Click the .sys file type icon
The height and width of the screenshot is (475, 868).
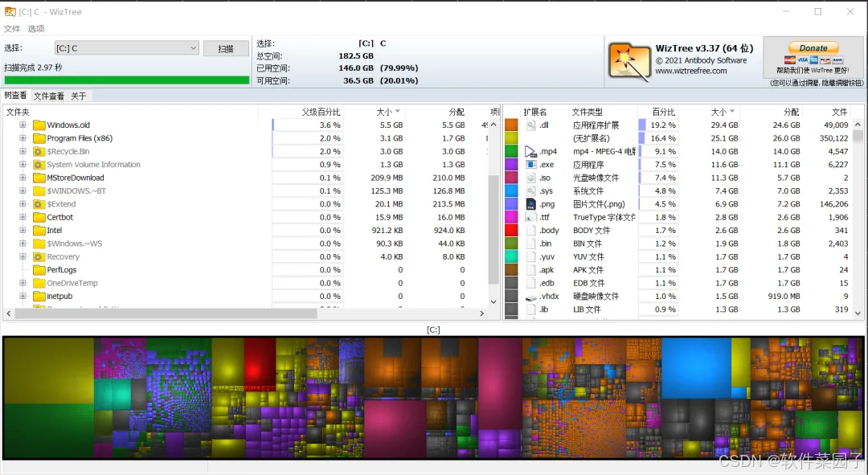(x=531, y=191)
